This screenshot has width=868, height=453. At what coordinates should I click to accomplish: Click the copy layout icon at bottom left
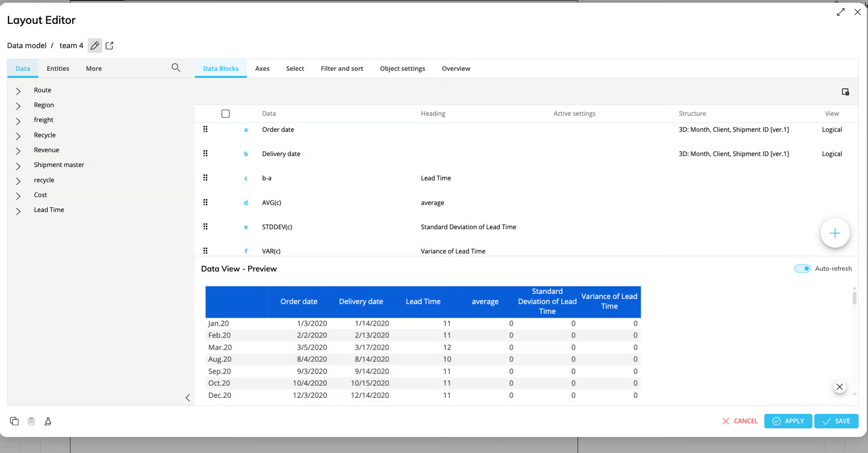coord(14,421)
